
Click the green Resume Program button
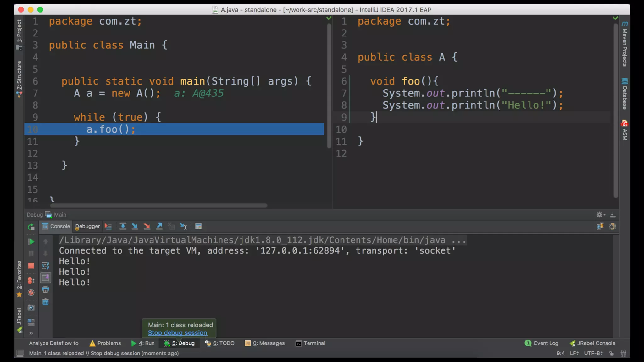point(31,242)
